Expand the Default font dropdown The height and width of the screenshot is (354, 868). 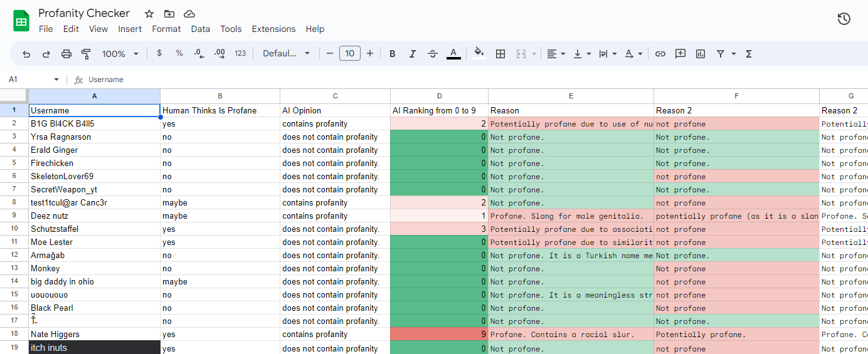tap(286, 54)
